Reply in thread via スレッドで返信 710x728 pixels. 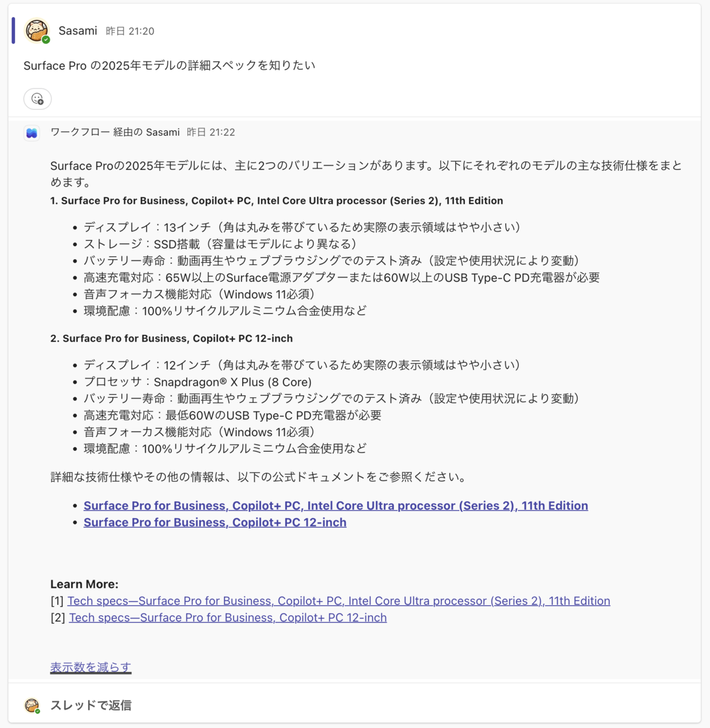pos(91,705)
